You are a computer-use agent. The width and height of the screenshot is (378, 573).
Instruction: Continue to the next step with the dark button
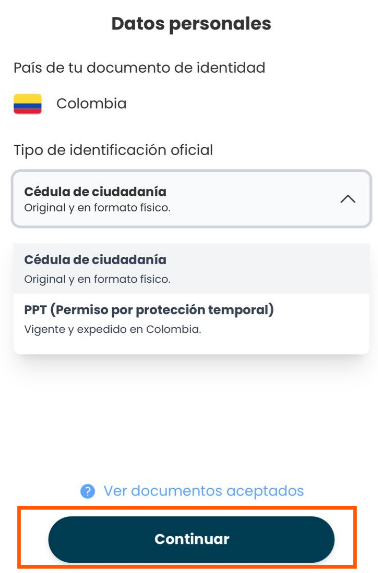tap(191, 539)
